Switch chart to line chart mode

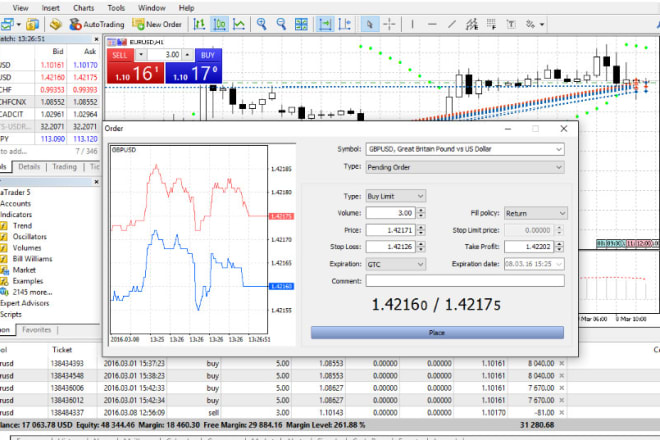pyautogui.click(x=239, y=24)
